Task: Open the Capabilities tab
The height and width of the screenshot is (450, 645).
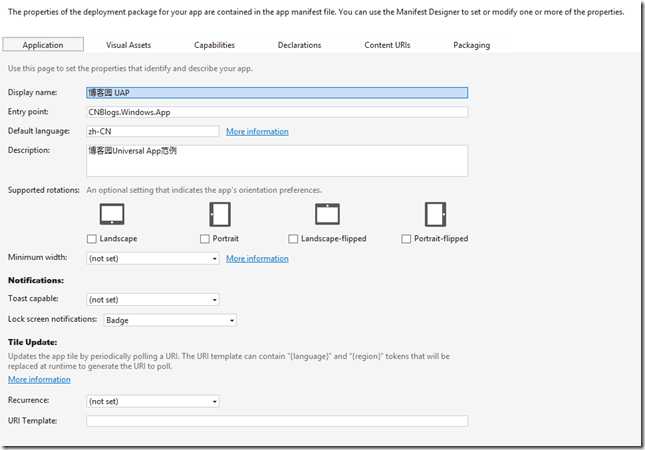Action: click(214, 45)
